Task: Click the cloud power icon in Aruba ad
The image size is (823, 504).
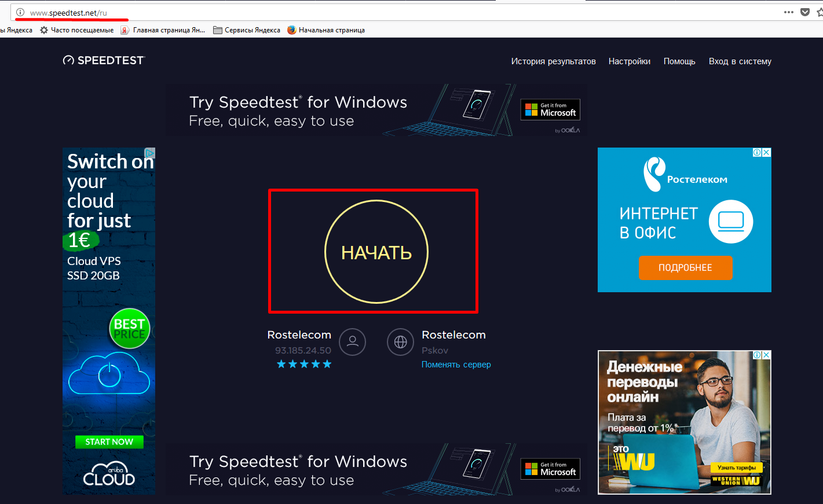Action: pyautogui.click(x=109, y=373)
